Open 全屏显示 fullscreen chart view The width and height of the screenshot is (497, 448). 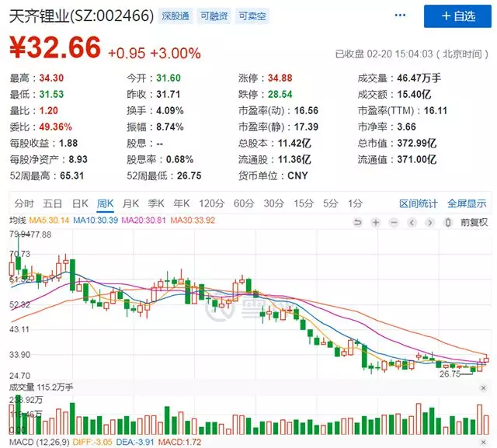coord(467,203)
